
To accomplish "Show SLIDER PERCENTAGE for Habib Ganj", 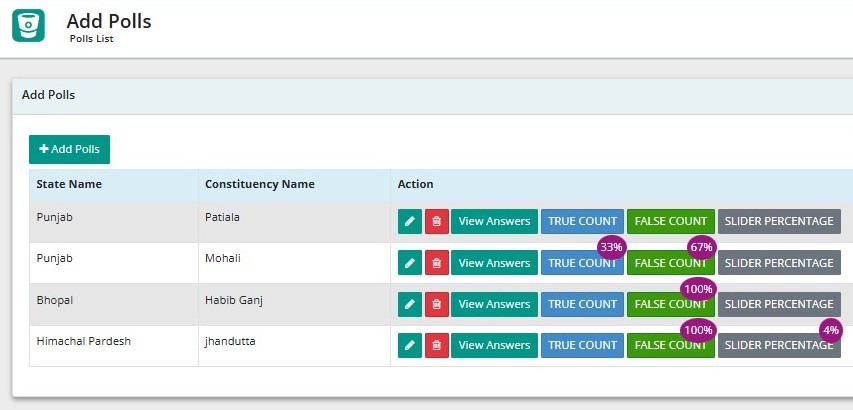I will (778, 304).
